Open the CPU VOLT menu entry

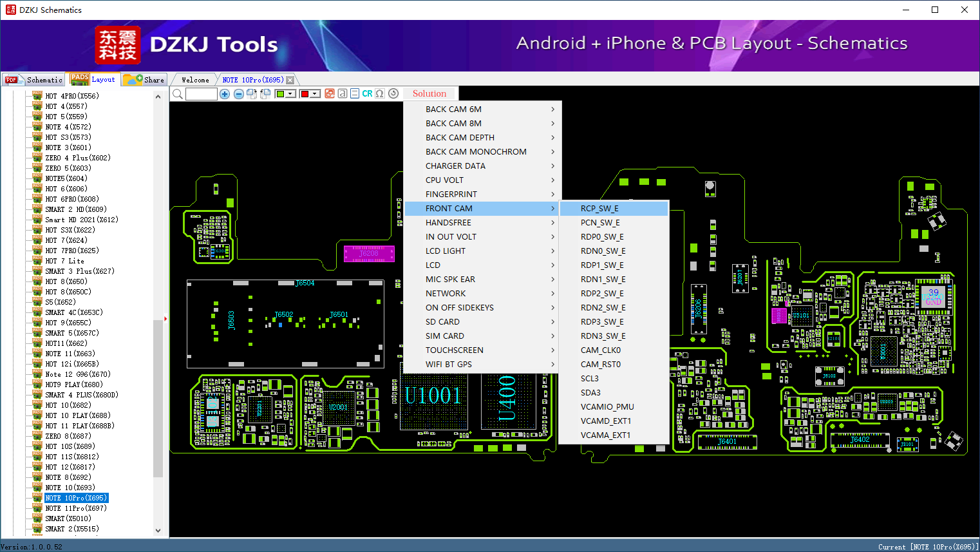(482, 180)
